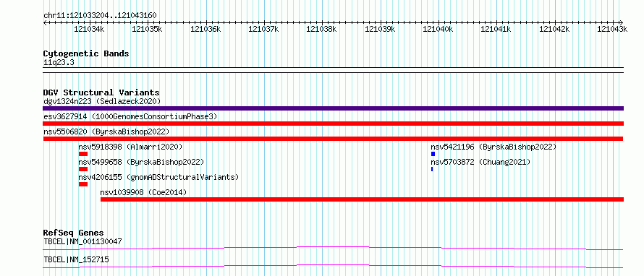Click the left arrow end of ruler
The height and width of the screenshot is (276, 644).
click(45, 22)
